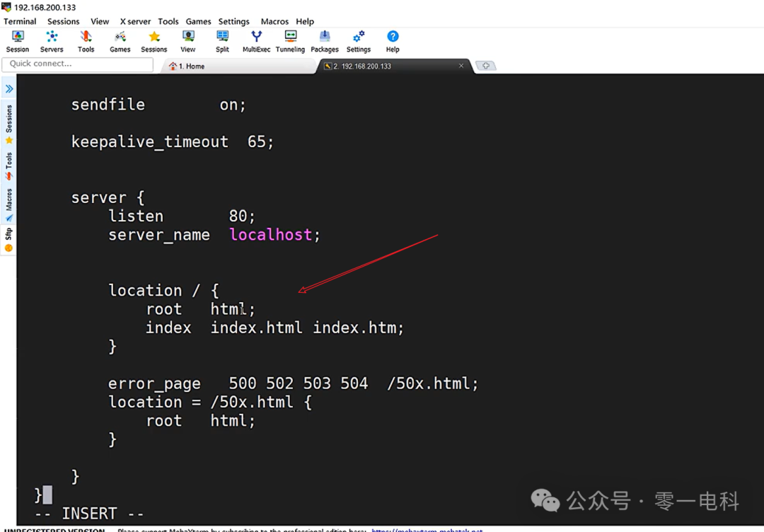Click the Quick connect input field

(x=77, y=64)
